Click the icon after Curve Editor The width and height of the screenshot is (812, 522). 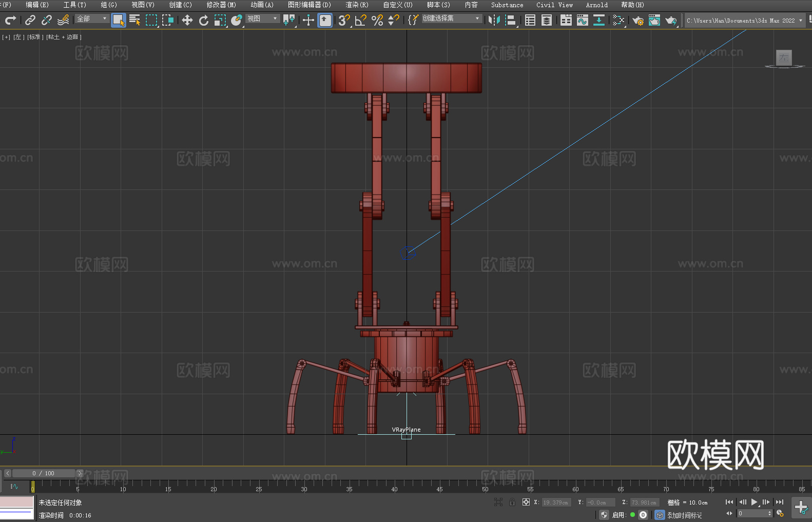tap(599, 20)
